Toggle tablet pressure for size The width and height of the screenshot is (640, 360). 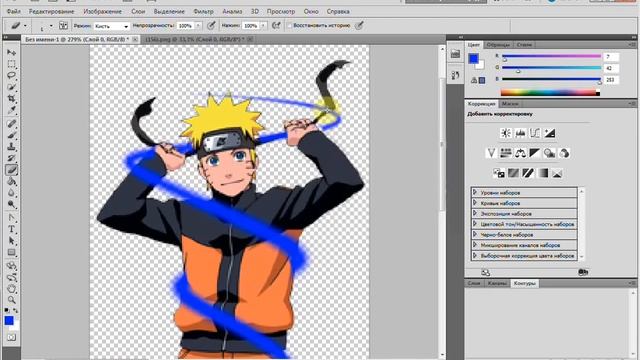pos(359,26)
